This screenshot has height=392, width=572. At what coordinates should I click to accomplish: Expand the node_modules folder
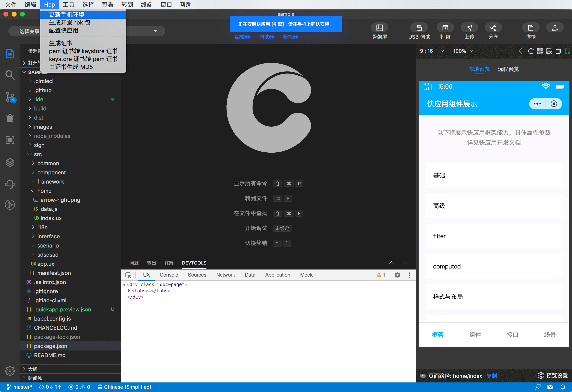pyautogui.click(x=52, y=136)
